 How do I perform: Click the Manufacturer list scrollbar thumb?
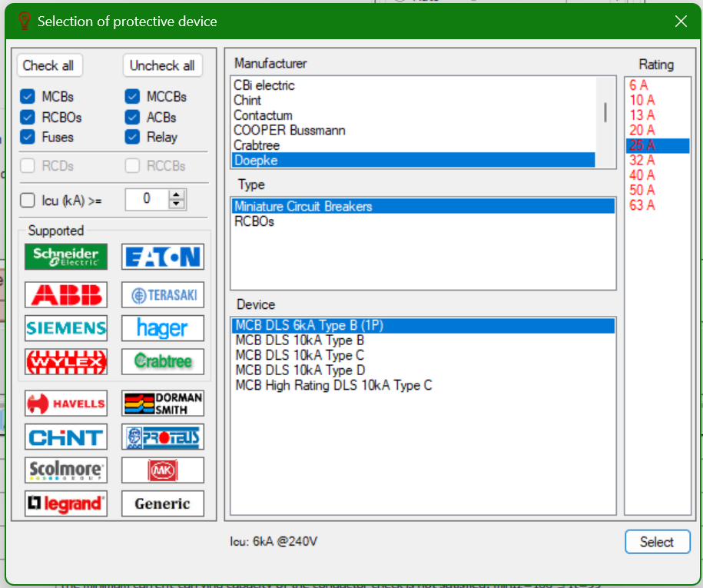pos(605,112)
